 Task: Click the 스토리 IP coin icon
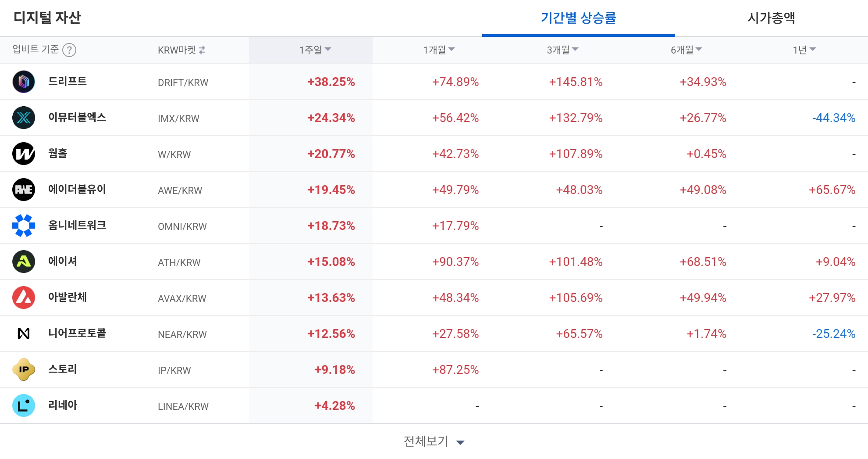[x=24, y=369]
